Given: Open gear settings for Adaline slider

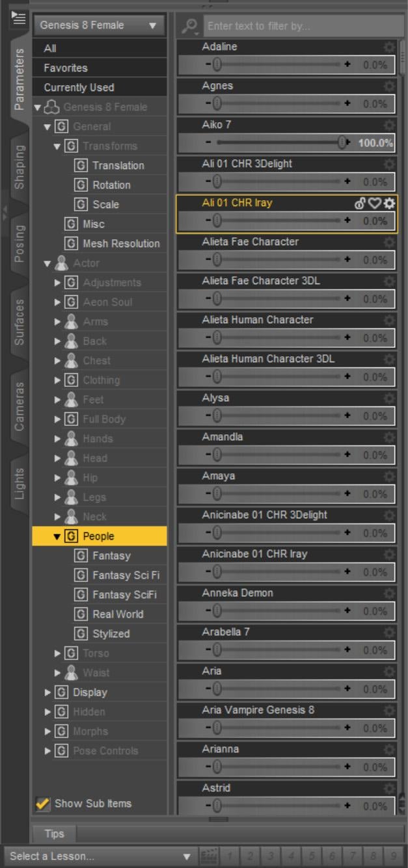Looking at the screenshot, I should (389, 47).
